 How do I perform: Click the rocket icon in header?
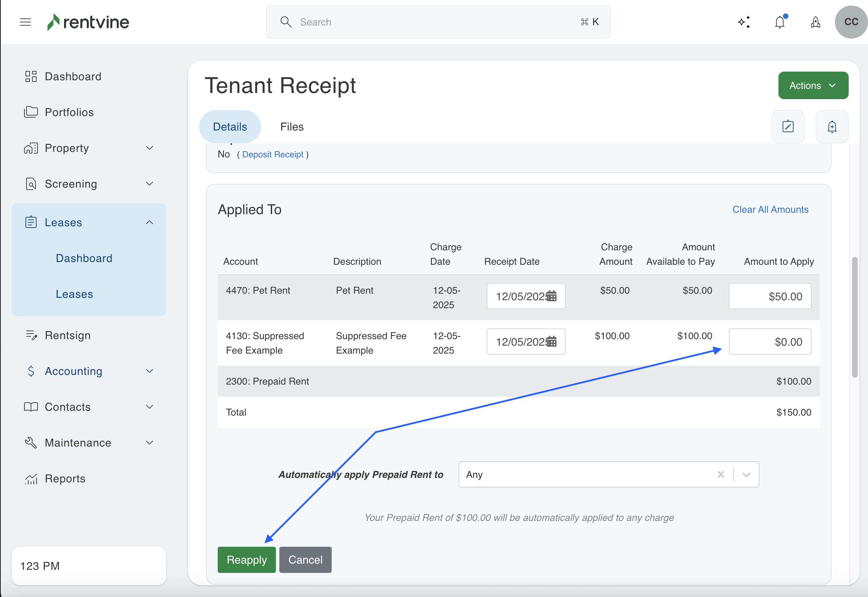coord(815,22)
